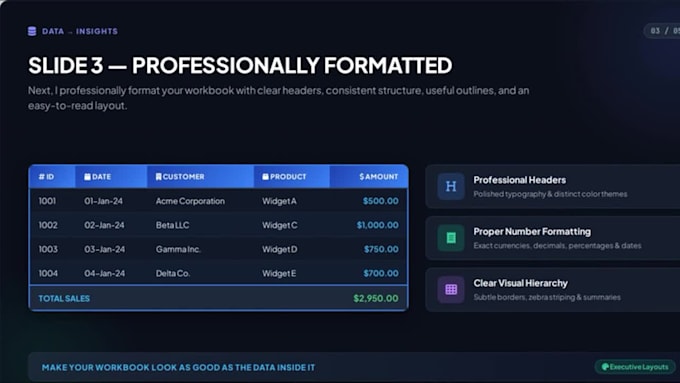Select the Clear Visual Hierarchy card title
Screen dimensions: 680x383
tap(520, 283)
